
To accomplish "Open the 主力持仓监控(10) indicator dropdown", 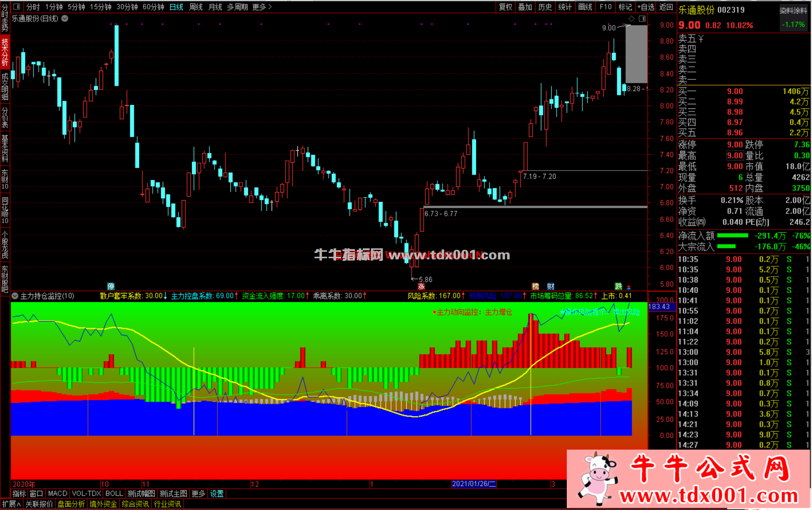I will 15,296.
